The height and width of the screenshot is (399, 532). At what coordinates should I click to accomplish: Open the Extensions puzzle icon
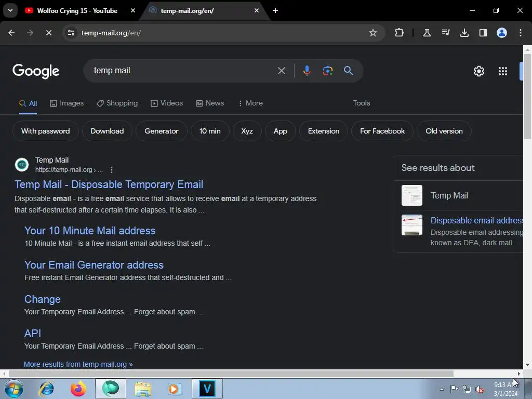[400, 33]
